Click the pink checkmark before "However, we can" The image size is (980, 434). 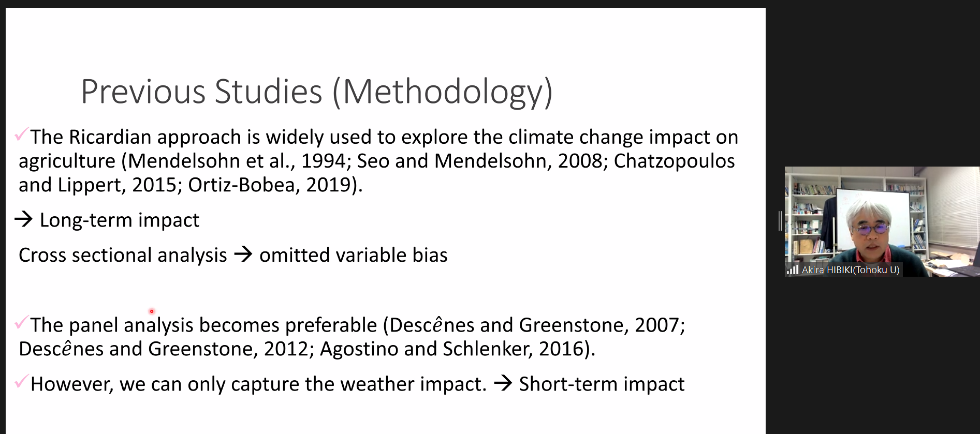(21, 382)
